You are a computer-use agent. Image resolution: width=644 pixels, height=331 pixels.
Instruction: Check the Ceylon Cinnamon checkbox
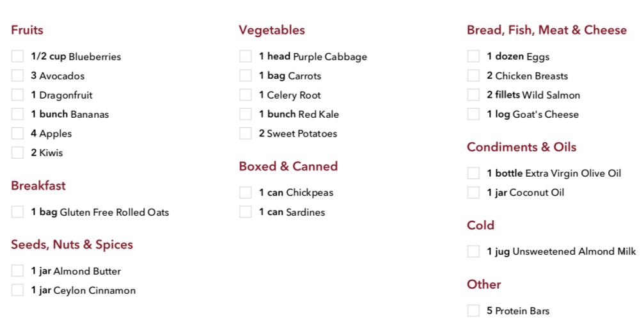coord(17,290)
